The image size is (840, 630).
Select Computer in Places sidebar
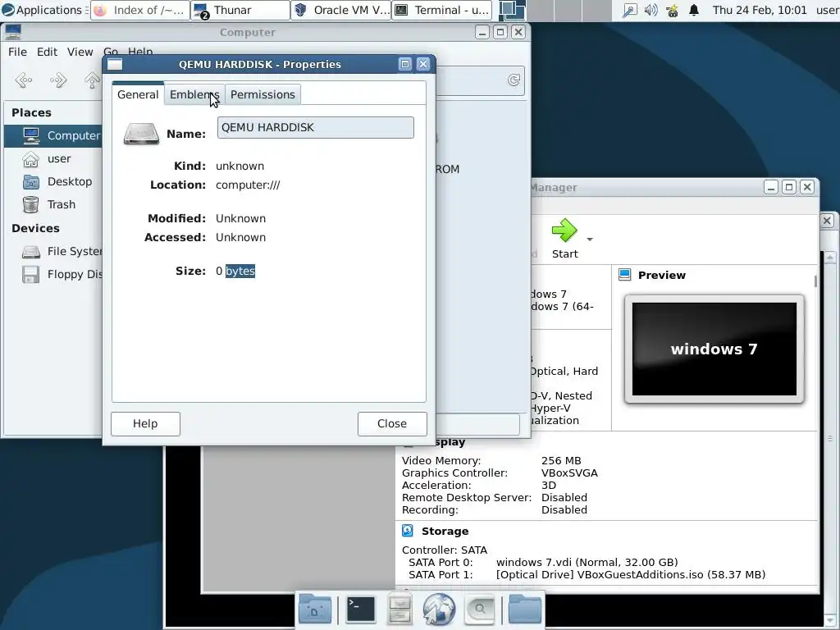point(53,135)
